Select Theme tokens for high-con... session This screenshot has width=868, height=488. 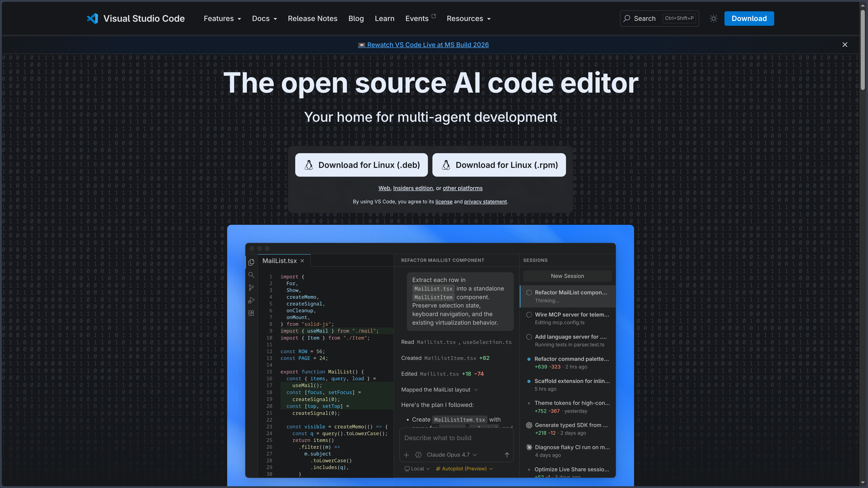(567, 407)
